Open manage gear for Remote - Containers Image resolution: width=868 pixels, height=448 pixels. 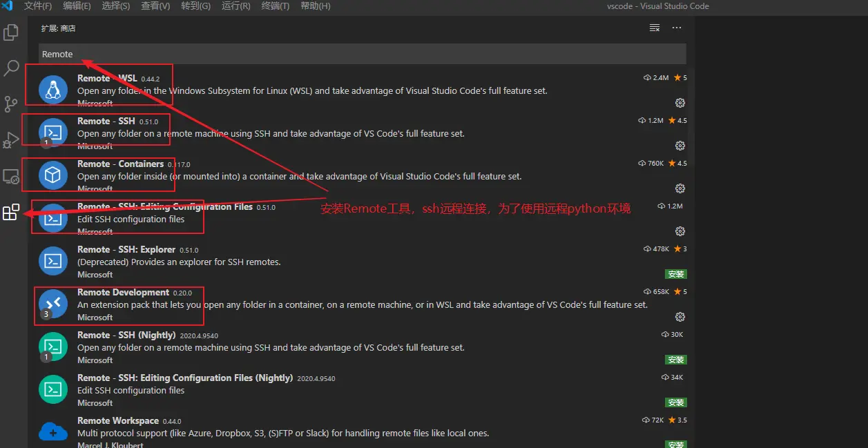click(680, 188)
